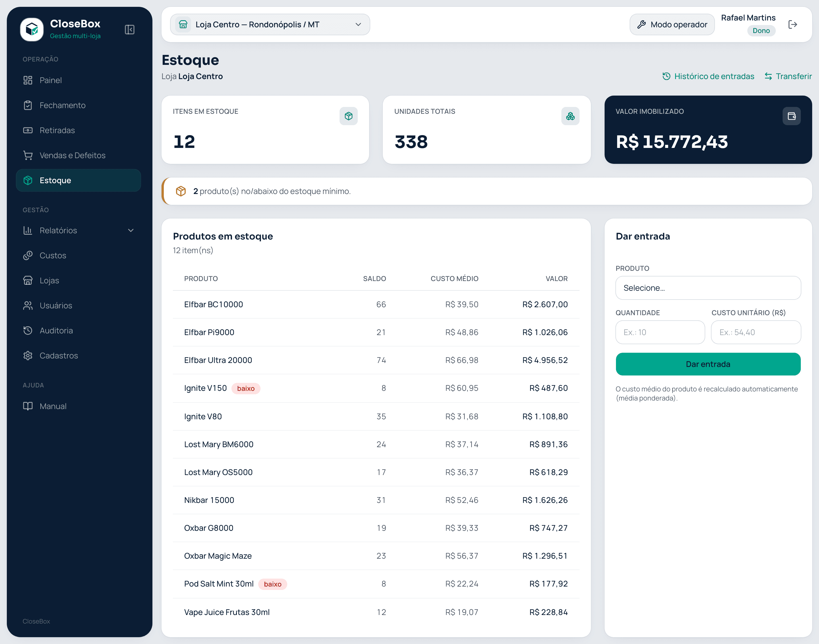The height and width of the screenshot is (644, 819).
Task: Click the Unidades Totais boxes icon
Action: [570, 116]
